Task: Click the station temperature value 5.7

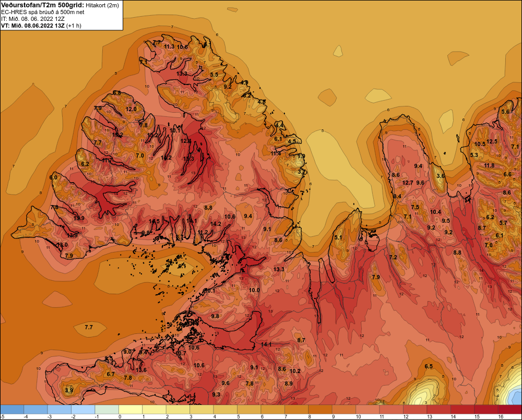Action: pyautogui.click(x=503, y=223)
